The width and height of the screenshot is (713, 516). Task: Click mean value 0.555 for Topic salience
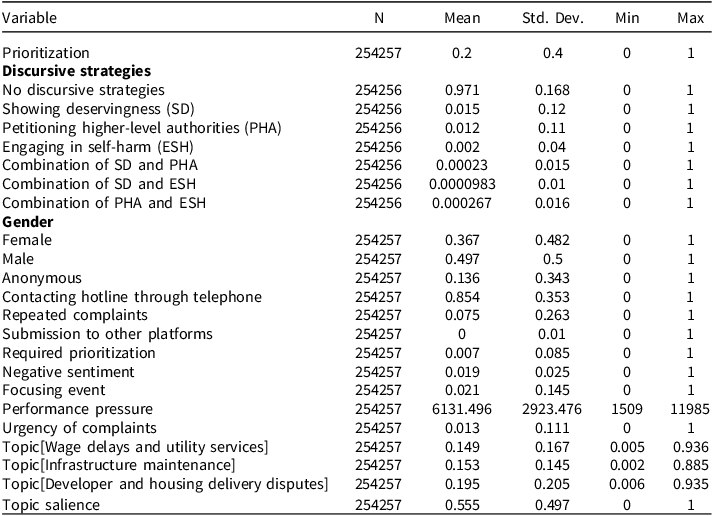[x=462, y=505]
